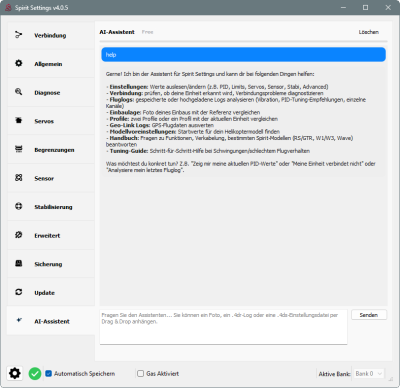Close the Spirit Settings window

click(388, 7)
